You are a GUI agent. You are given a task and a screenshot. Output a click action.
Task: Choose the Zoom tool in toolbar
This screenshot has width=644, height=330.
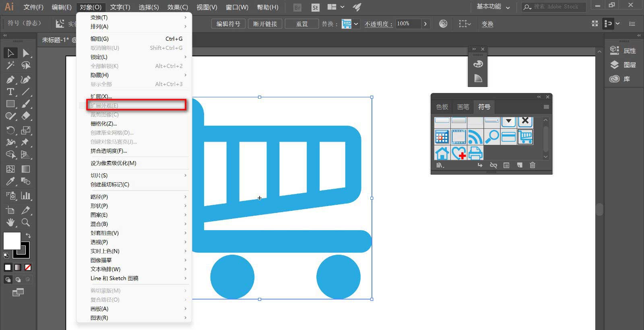tap(26, 222)
